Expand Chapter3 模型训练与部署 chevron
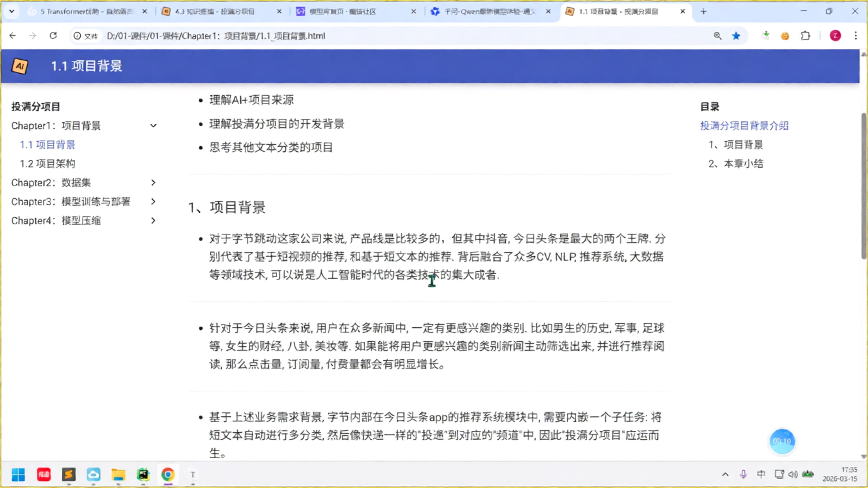 pos(153,201)
